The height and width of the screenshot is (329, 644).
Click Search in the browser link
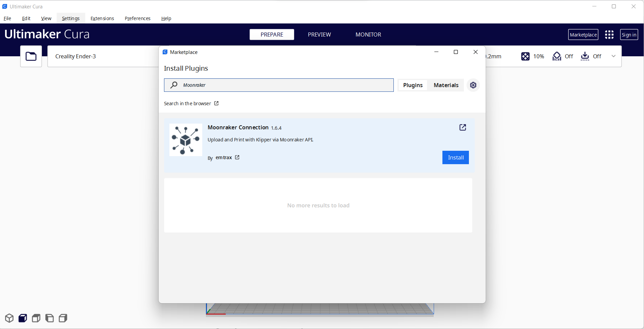point(191,104)
